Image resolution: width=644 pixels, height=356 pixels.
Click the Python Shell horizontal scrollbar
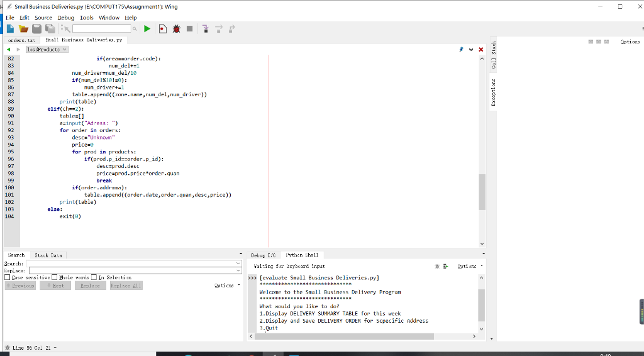344,337
